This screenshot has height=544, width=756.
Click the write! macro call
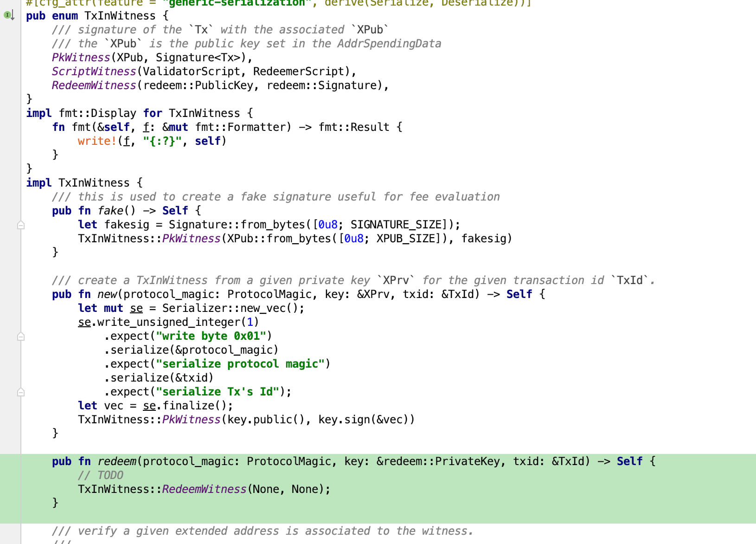(97, 141)
